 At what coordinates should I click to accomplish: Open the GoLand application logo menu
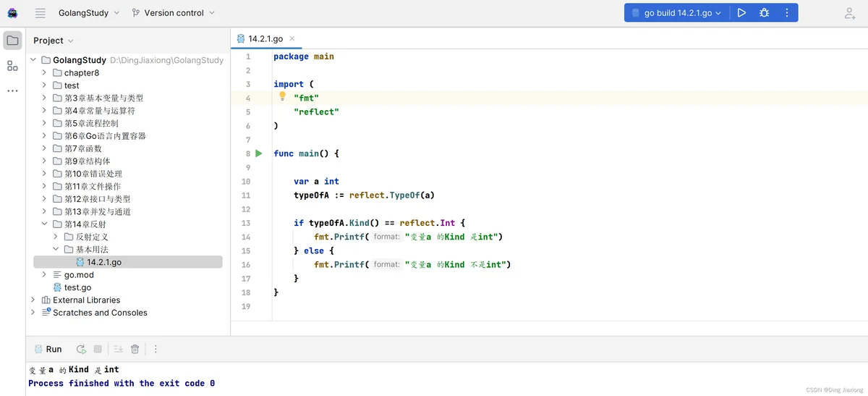pyautogui.click(x=12, y=13)
